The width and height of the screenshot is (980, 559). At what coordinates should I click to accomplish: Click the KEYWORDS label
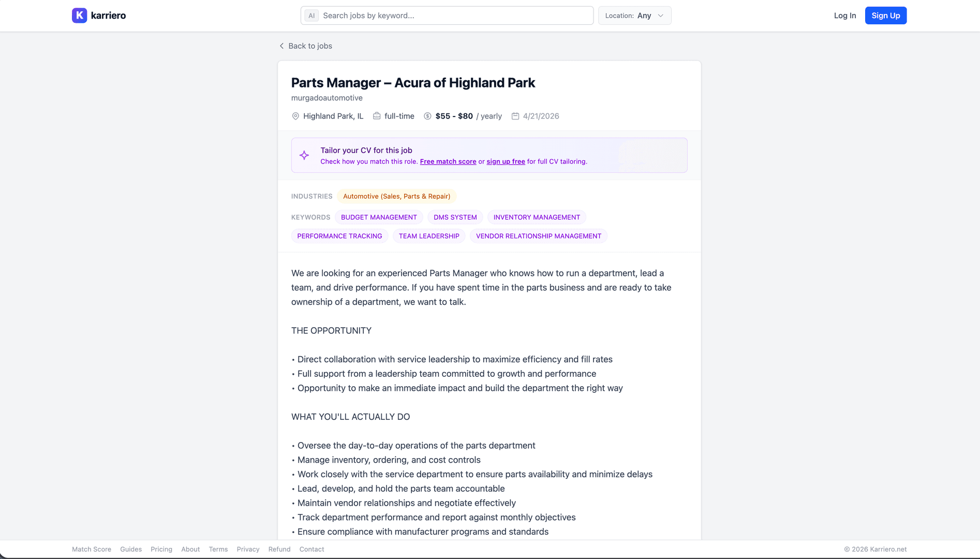pos(311,217)
